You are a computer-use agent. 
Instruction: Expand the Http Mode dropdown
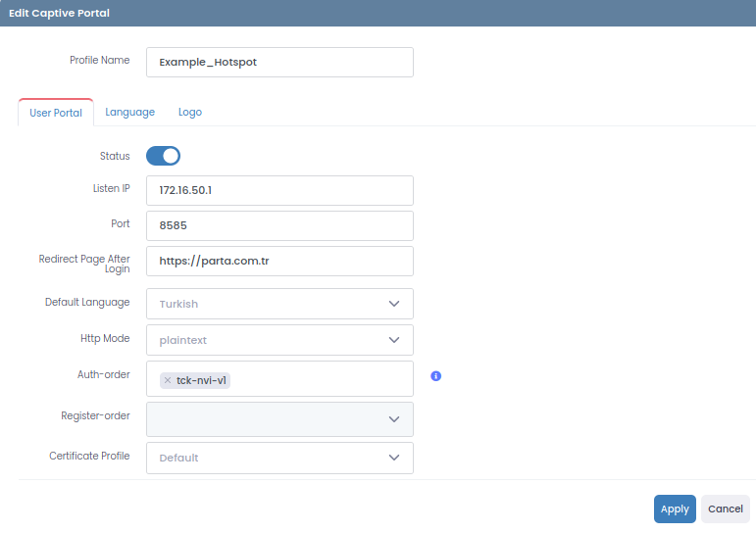(279, 340)
